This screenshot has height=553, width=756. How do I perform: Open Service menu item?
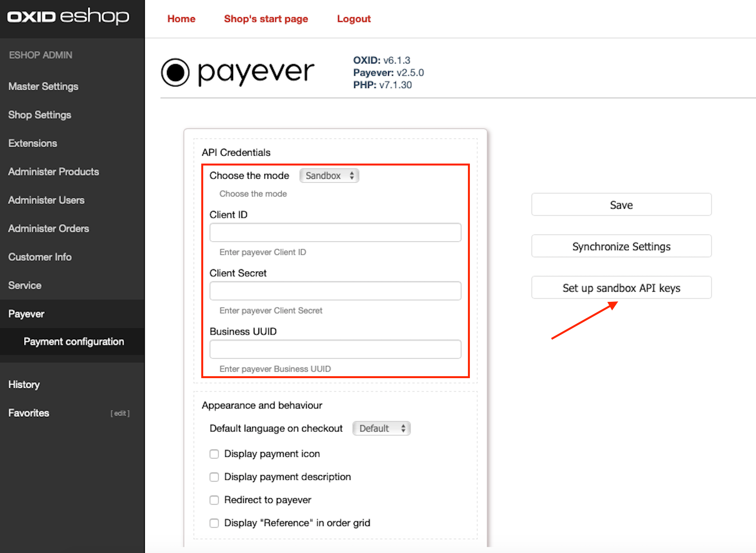tap(25, 285)
